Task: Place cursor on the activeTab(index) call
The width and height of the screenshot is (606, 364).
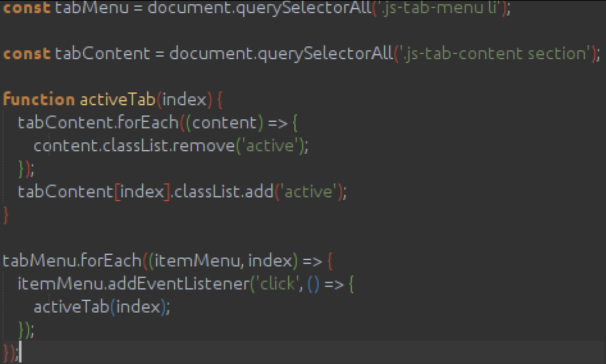Action: pos(71,307)
